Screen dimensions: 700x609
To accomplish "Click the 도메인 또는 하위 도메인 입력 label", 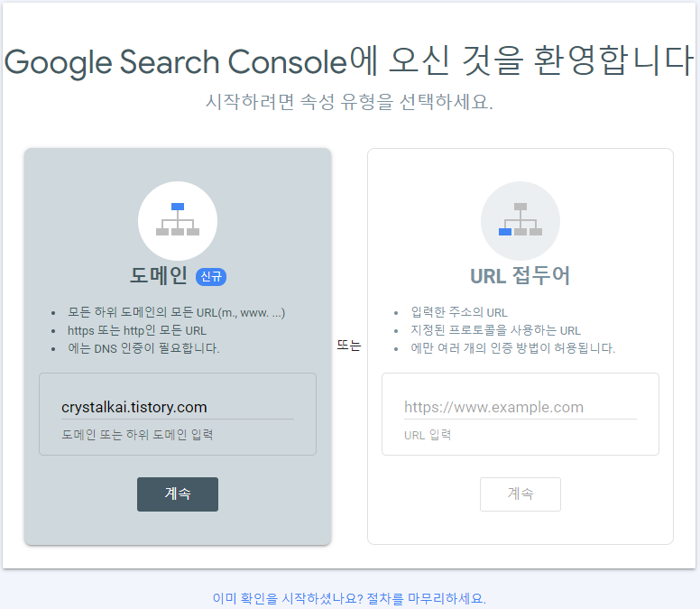I will click(137, 435).
